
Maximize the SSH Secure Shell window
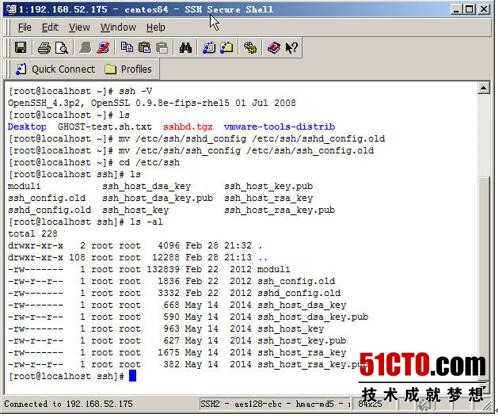469,9
